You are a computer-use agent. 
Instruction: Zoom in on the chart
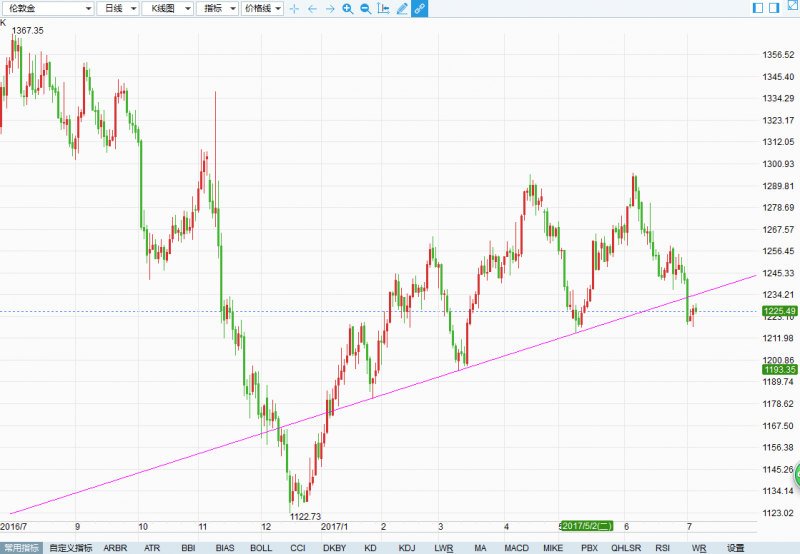tap(347, 8)
